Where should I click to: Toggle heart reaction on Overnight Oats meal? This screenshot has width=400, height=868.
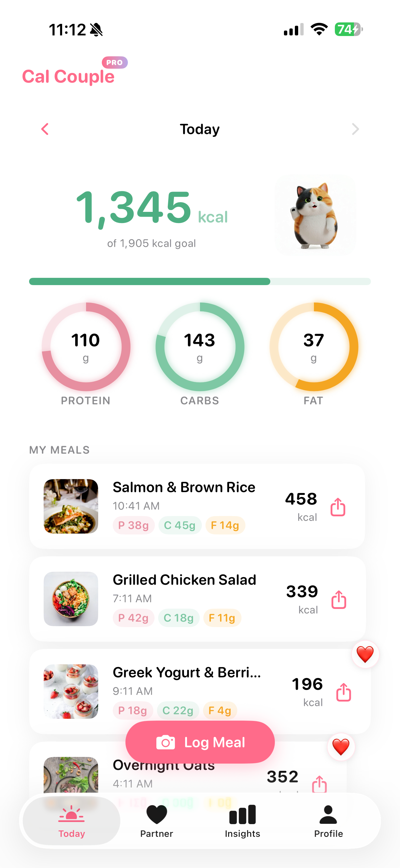(341, 747)
